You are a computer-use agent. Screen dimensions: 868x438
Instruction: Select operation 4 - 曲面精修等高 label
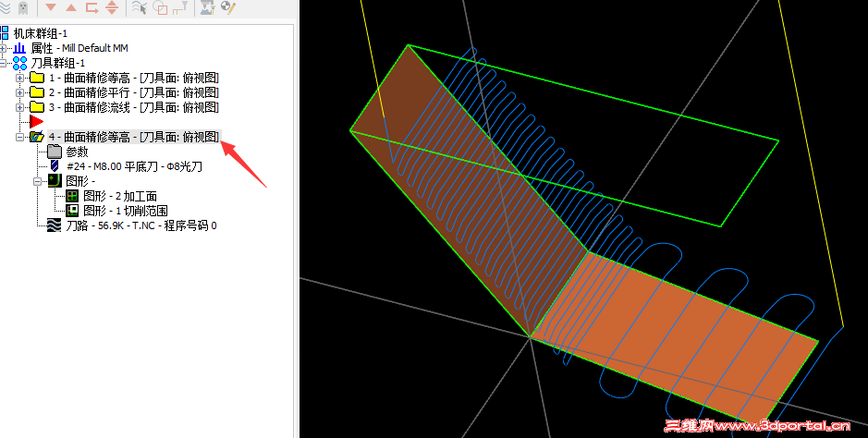135,137
